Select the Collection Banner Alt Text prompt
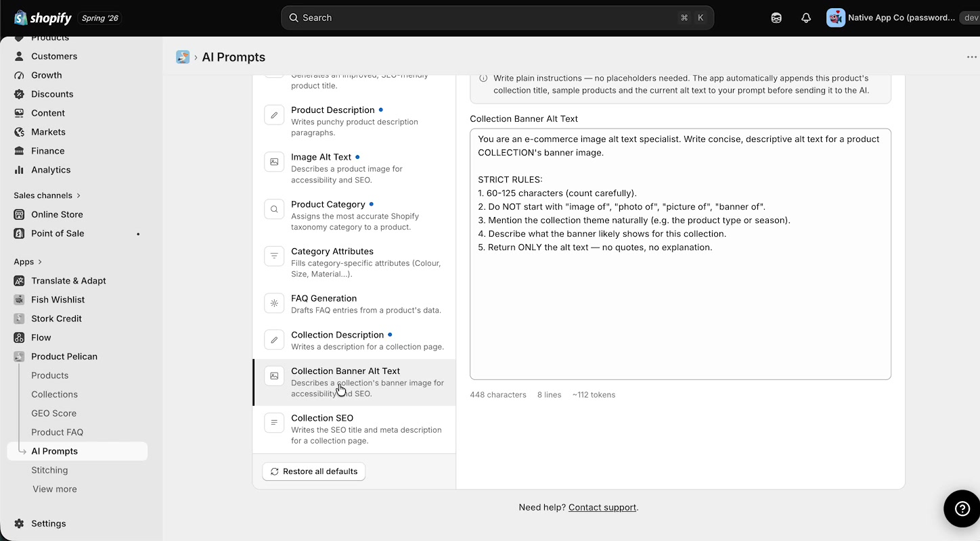 (354, 382)
